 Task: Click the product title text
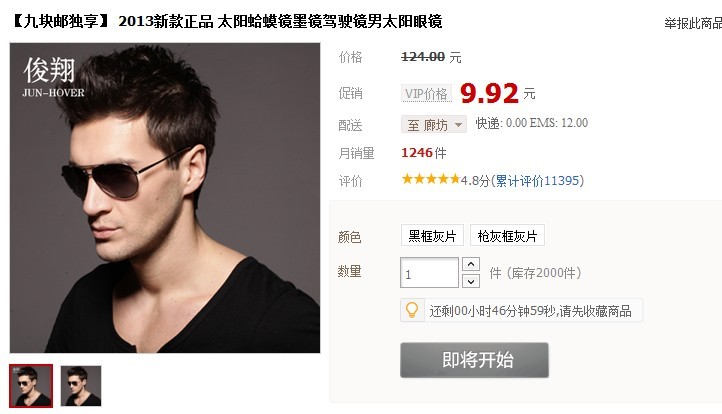(226, 22)
